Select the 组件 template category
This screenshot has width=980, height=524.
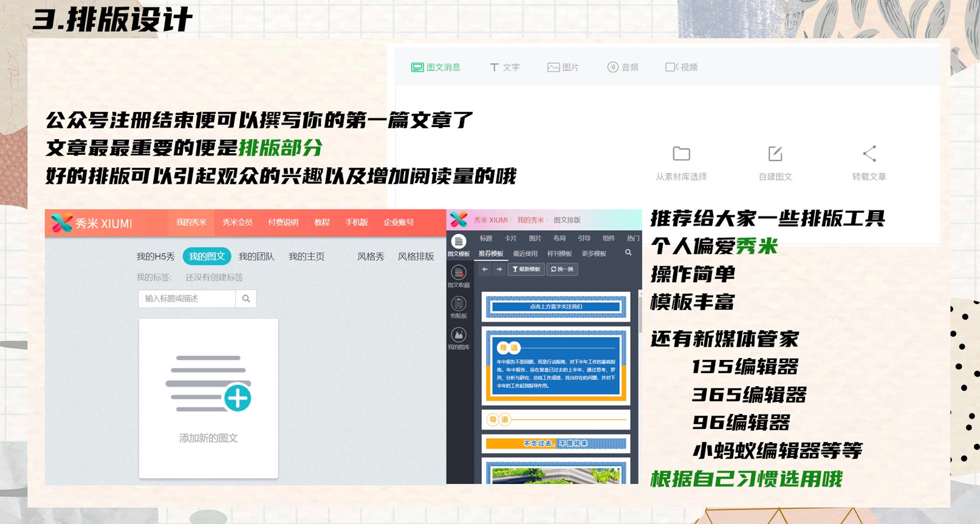coord(608,238)
